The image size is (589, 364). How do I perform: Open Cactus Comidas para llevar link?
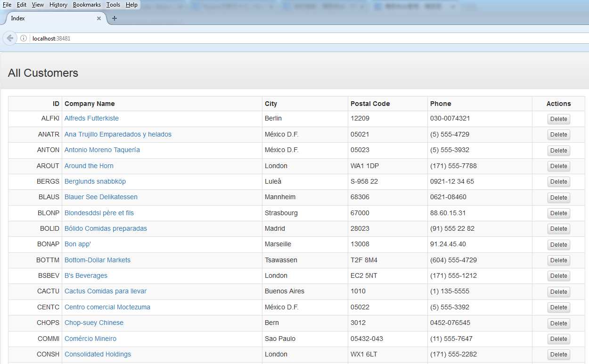(106, 291)
